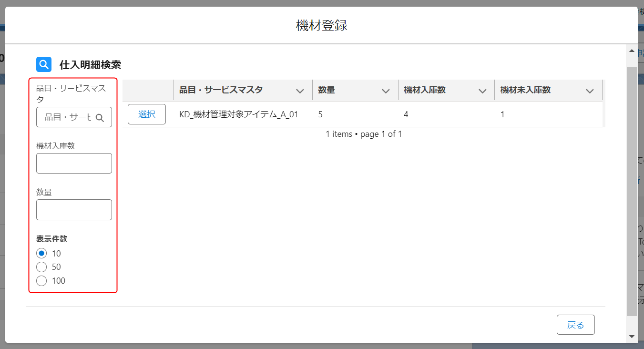Focus the 品目・サービスマスタ search input
This screenshot has width=644, height=349.
pos(68,117)
